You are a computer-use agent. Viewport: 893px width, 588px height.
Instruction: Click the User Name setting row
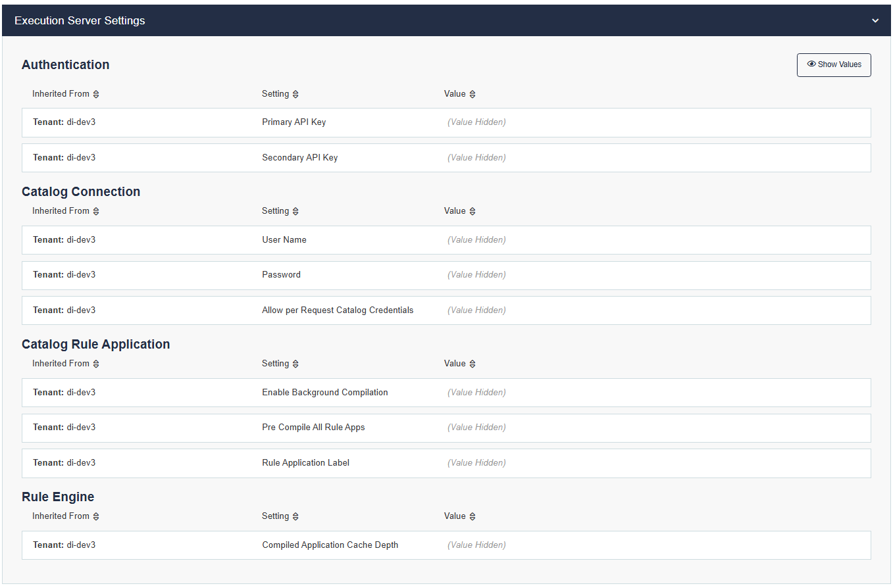[x=446, y=240]
